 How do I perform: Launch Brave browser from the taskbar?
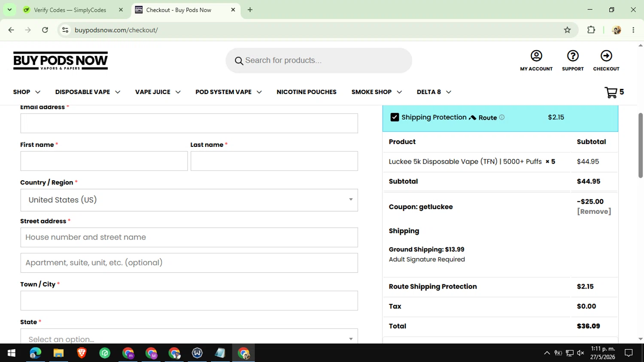pos(82,353)
